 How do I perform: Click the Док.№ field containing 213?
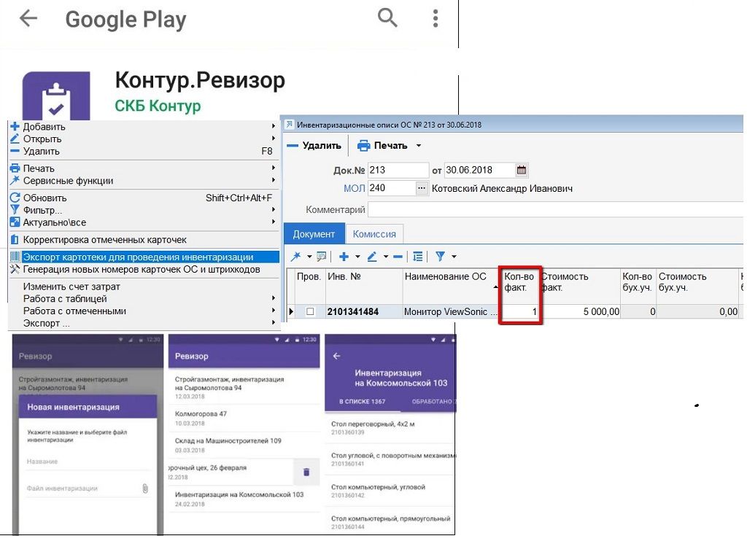click(x=398, y=170)
